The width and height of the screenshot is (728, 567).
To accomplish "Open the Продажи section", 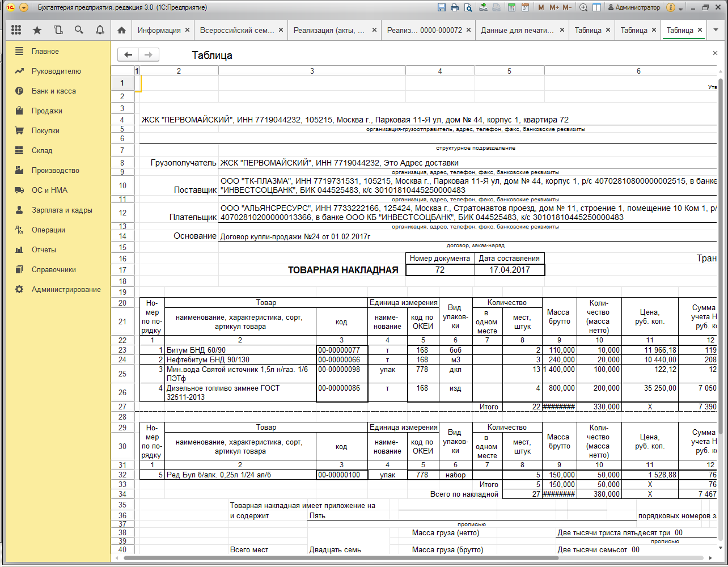I will click(47, 111).
